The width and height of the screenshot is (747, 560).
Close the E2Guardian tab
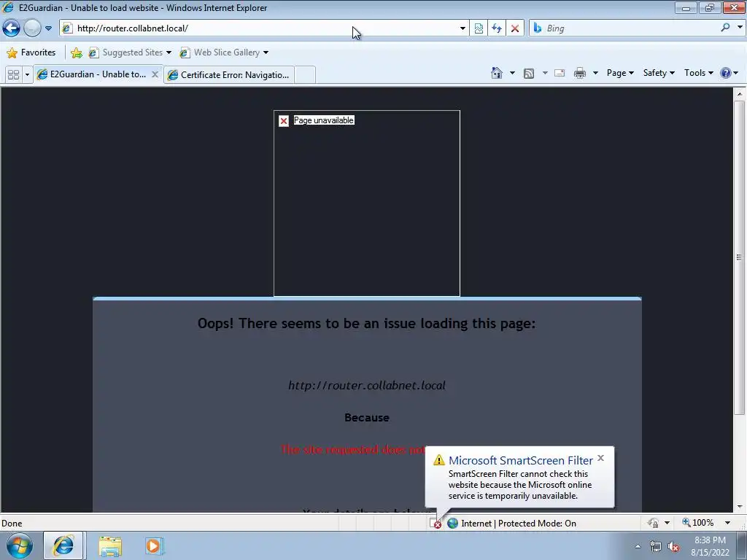click(155, 74)
